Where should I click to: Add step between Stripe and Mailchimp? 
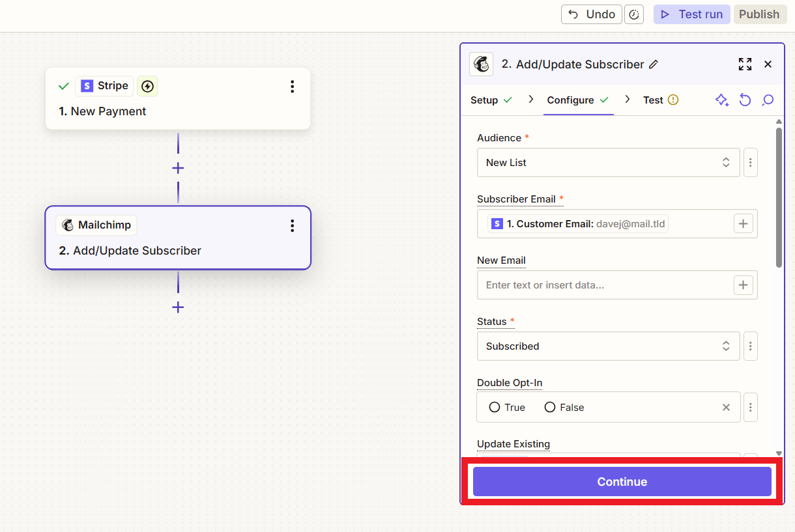[178, 168]
